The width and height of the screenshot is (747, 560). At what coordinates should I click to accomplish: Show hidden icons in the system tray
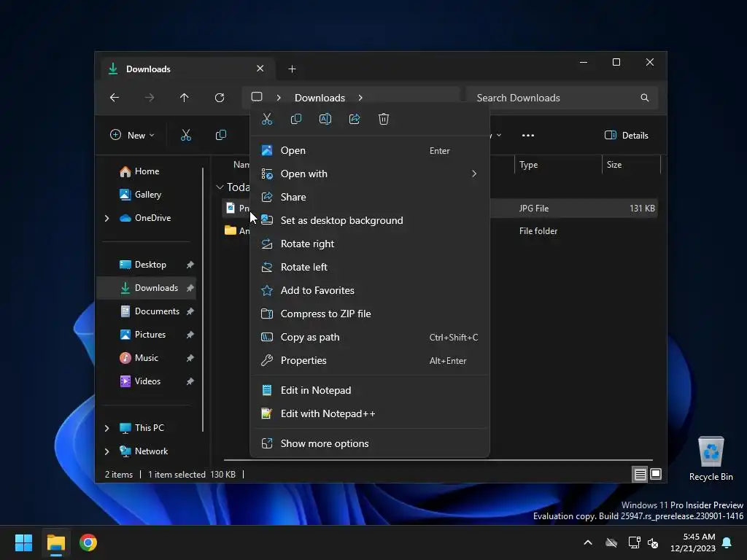coord(588,542)
